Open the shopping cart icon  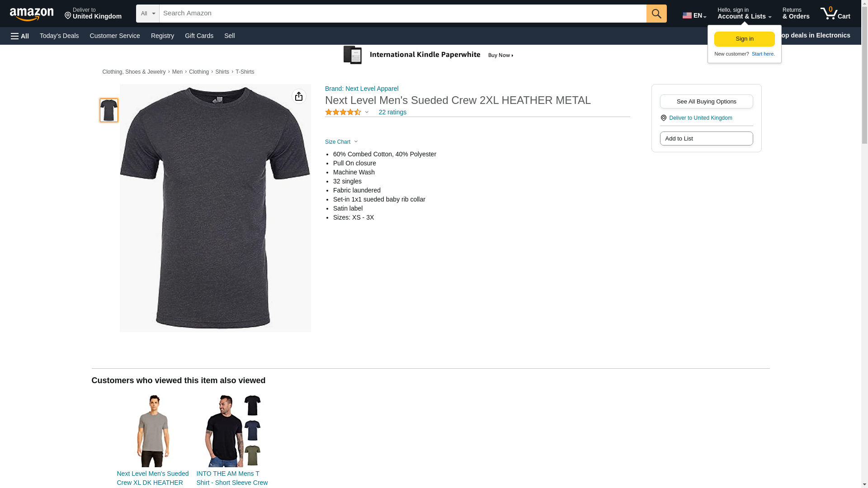tap(835, 14)
